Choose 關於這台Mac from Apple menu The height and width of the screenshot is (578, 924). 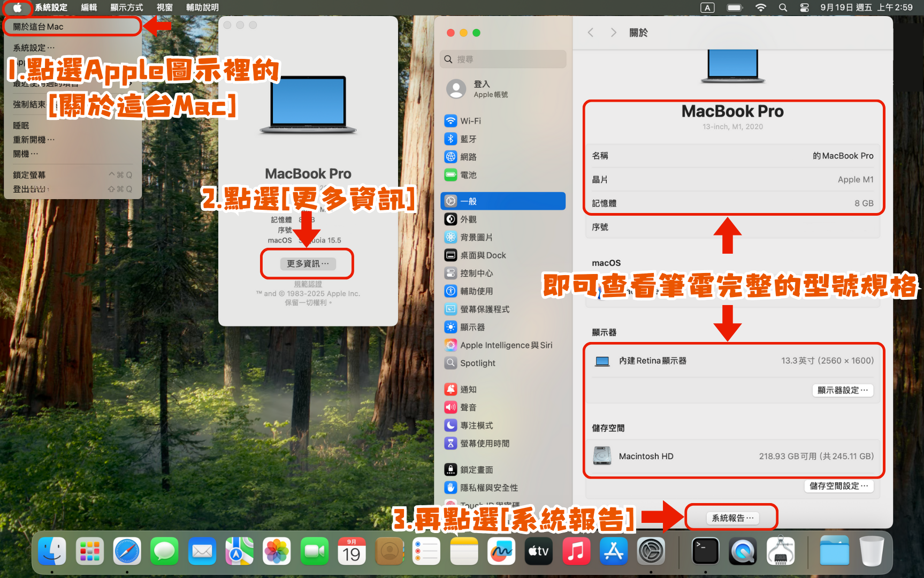tap(39, 27)
